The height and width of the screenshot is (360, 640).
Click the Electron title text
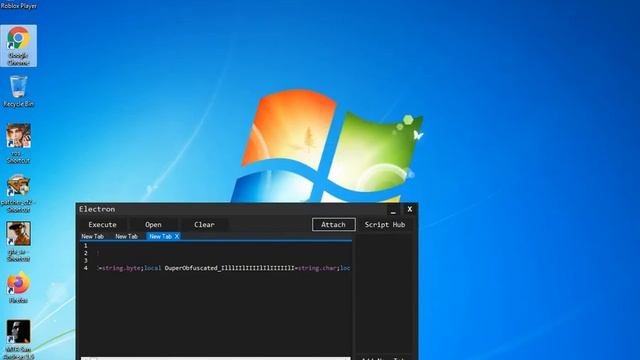(97, 209)
